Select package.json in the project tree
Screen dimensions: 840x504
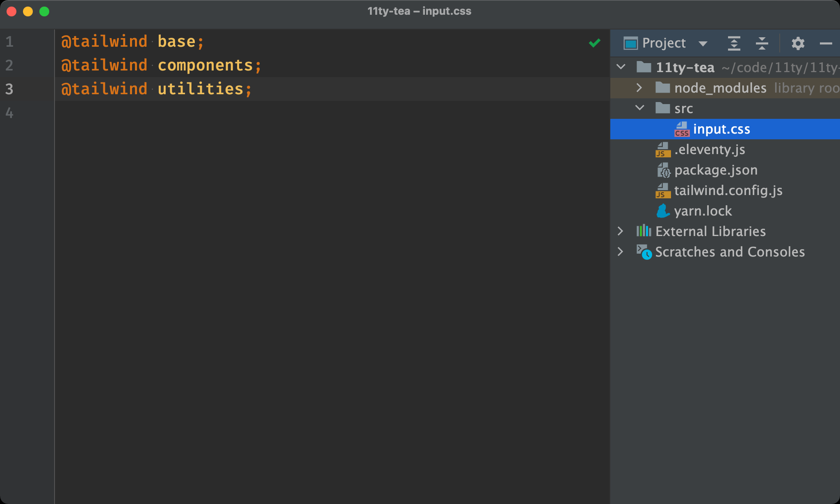coord(716,170)
